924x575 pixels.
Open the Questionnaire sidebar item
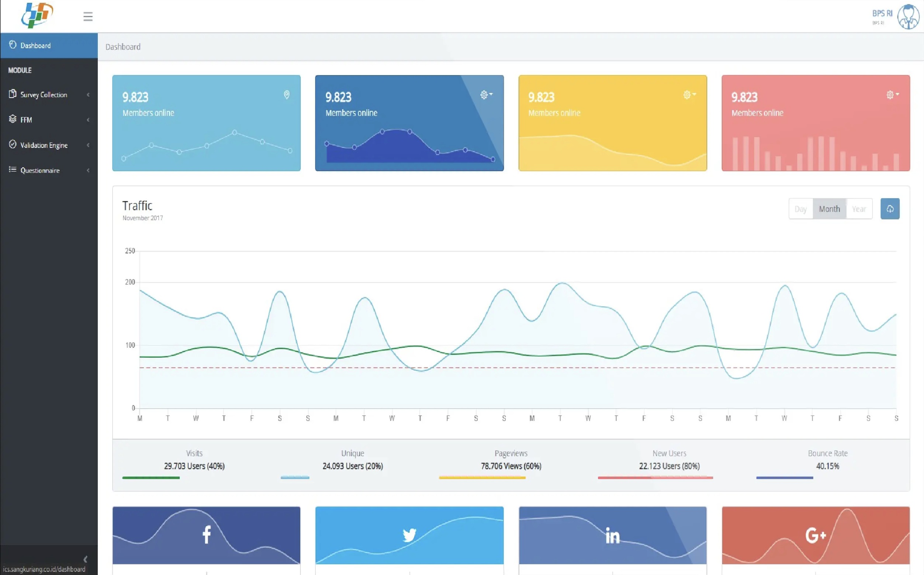point(49,170)
